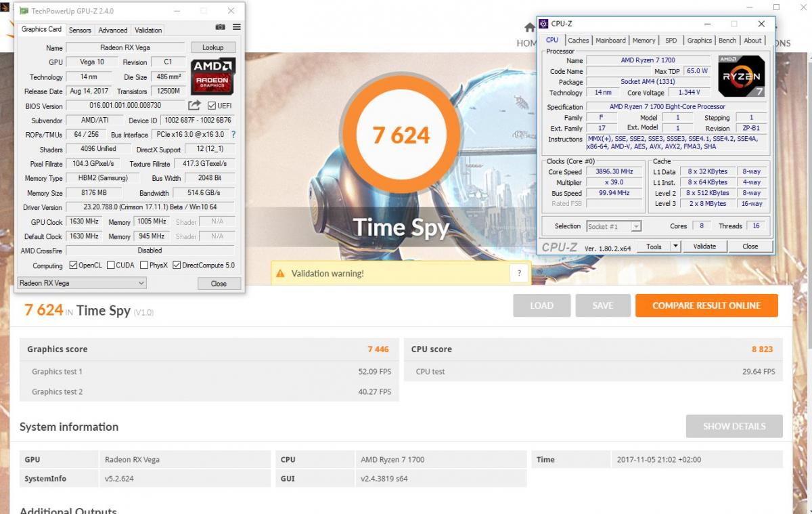
Task: Switch to the GPU-Z Validation tab
Action: (148, 30)
